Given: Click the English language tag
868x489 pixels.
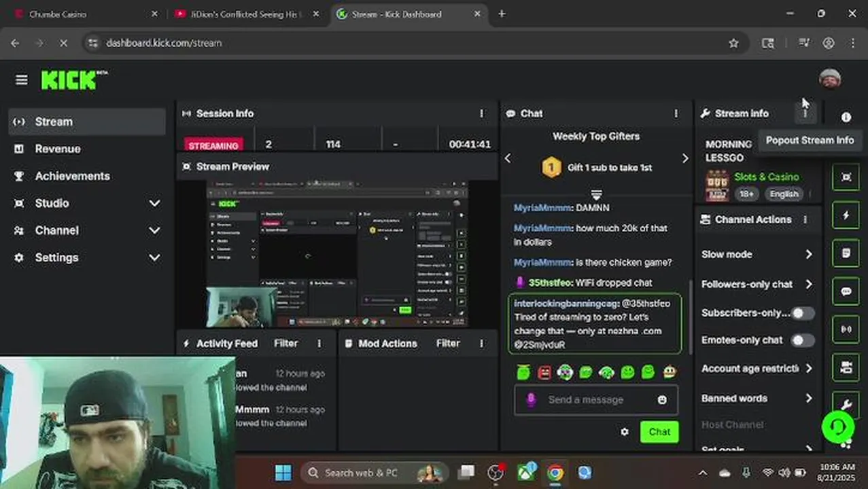Looking at the screenshot, I should tap(784, 194).
